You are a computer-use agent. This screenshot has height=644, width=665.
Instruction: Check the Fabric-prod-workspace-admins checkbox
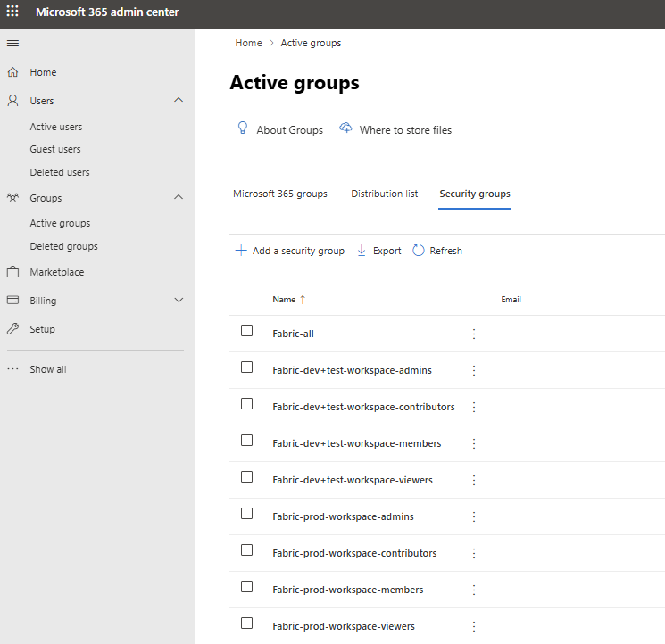[x=247, y=514]
